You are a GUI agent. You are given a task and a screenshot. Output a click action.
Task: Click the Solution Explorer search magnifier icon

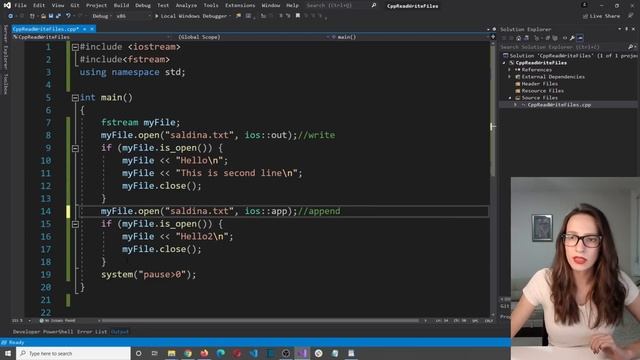[x=630, y=47]
